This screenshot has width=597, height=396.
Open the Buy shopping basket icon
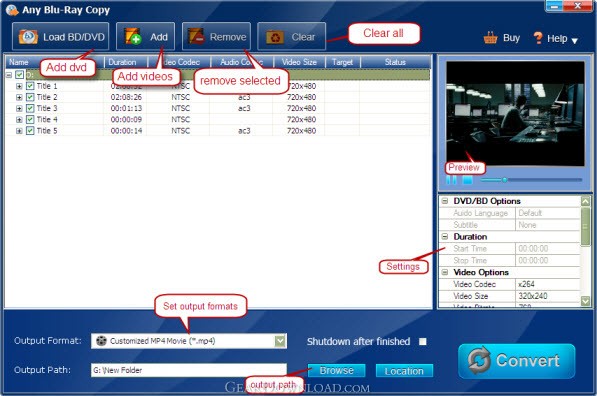[490, 38]
